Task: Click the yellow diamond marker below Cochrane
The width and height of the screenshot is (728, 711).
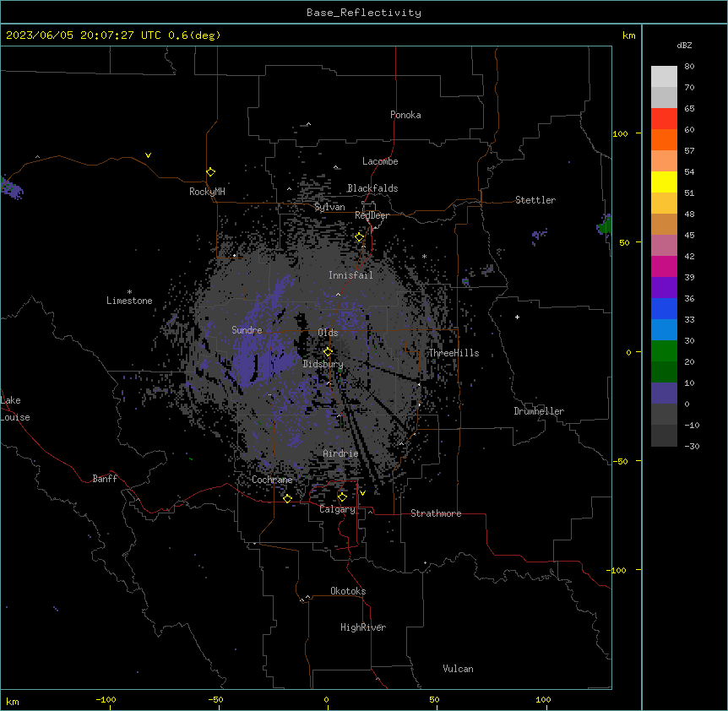Action: tap(287, 498)
